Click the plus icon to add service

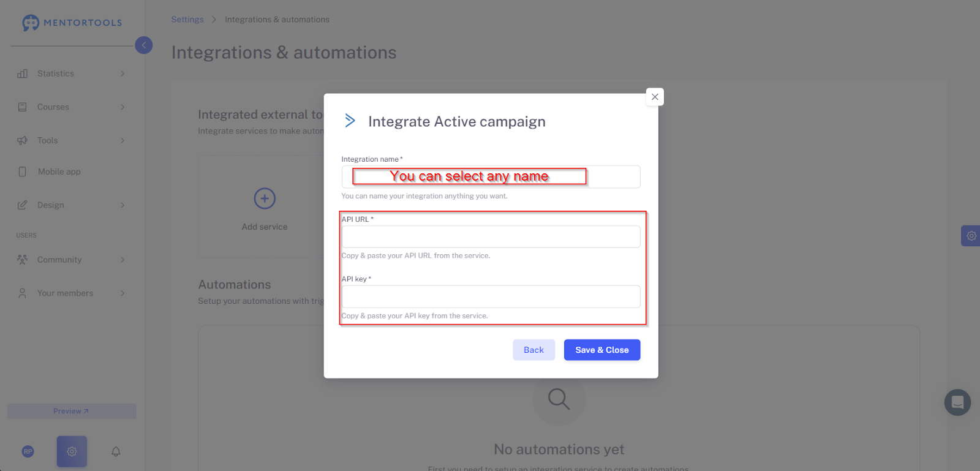coord(265,198)
